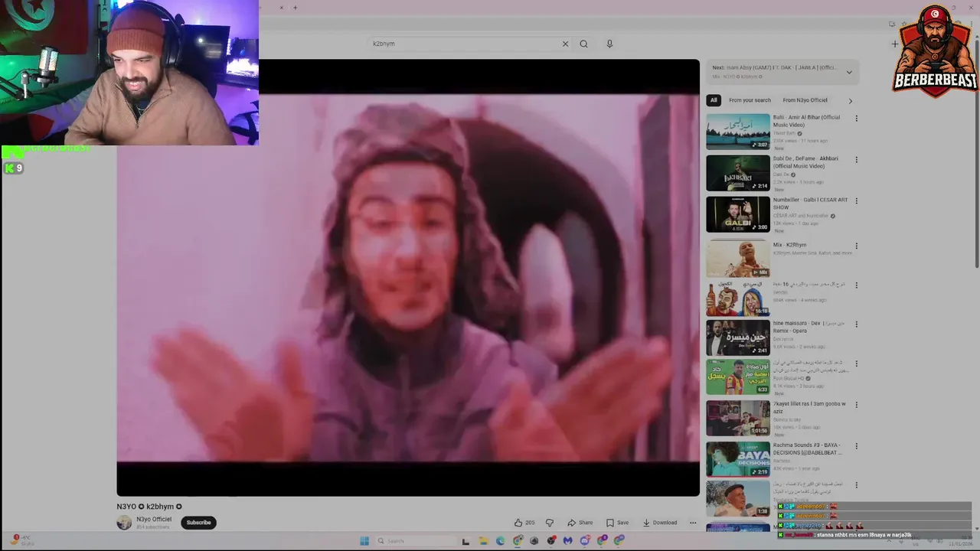Open Numbxiller Galbi thumbnail
This screenshot has width=980, height=551.
(x=738, y=214)
